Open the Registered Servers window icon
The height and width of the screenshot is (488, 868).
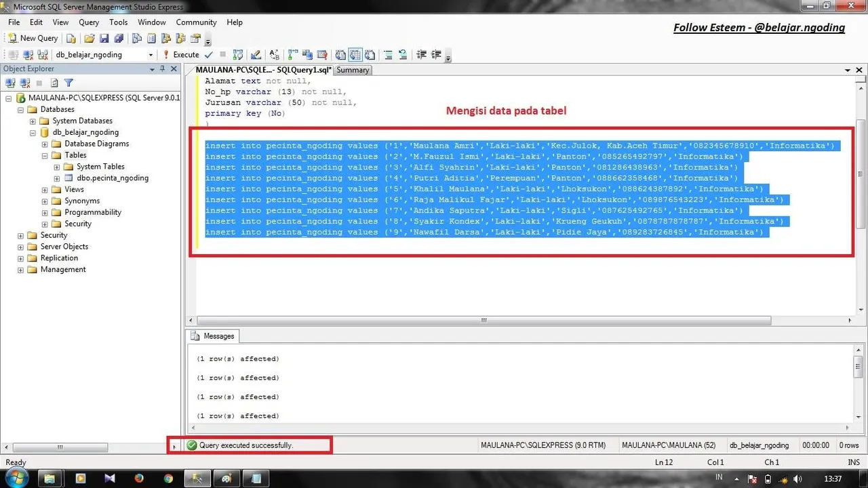coord(137,38)
